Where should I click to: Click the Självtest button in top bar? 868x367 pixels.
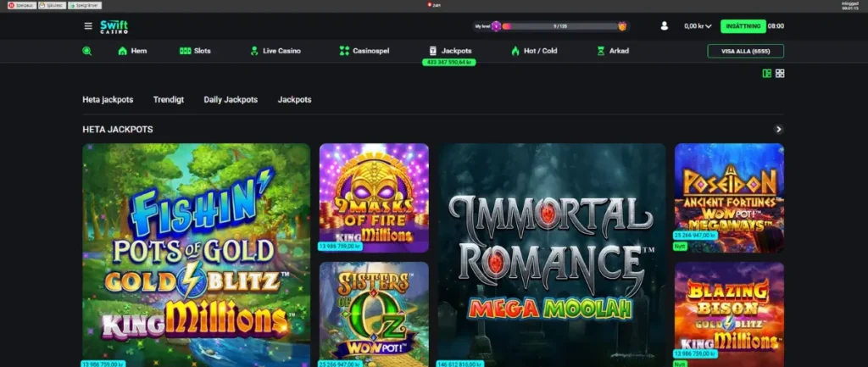(x=52, y=5)
